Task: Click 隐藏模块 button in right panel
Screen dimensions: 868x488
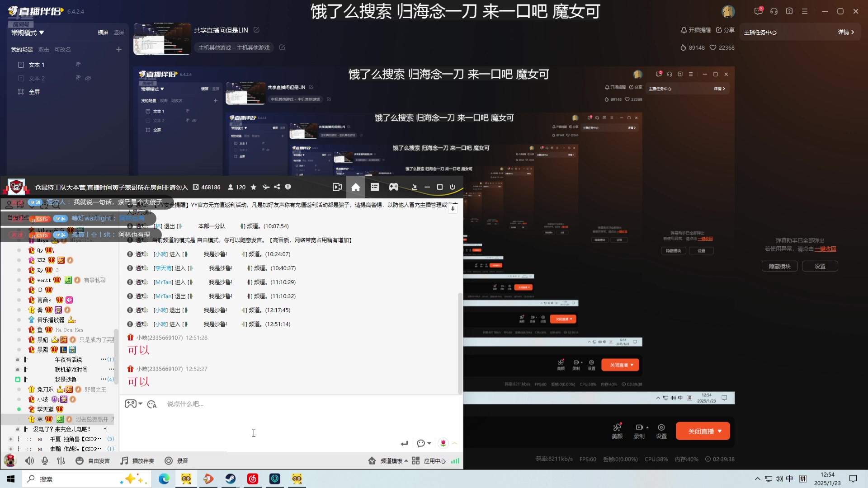Action: coord(779,266)
